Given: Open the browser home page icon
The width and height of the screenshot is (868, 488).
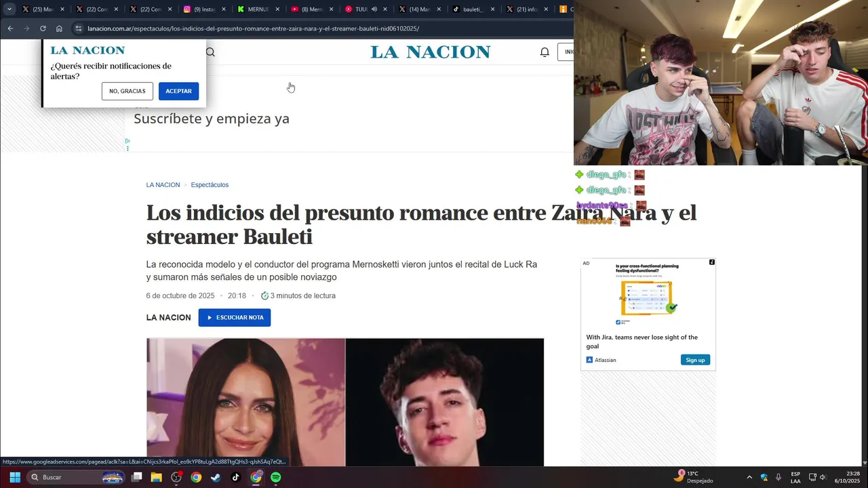Looking at the screenshot, I should pos(59,28).
